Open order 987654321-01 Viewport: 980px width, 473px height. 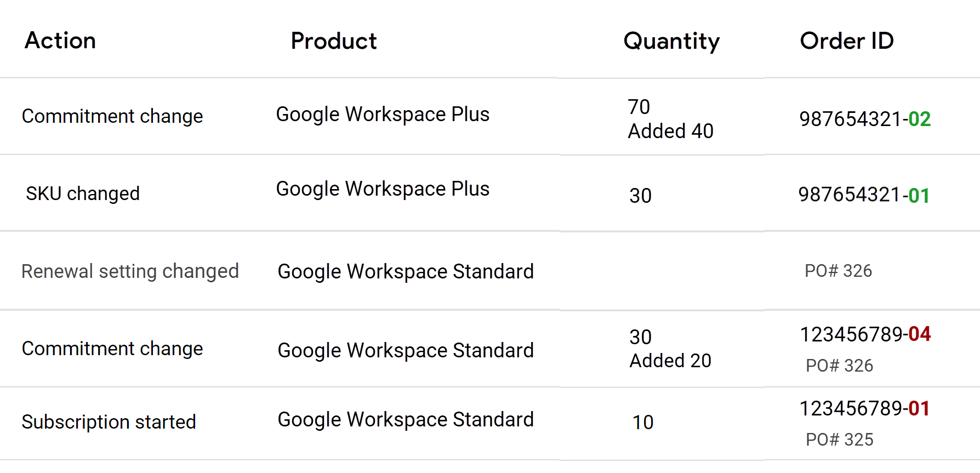pos(864,195)
